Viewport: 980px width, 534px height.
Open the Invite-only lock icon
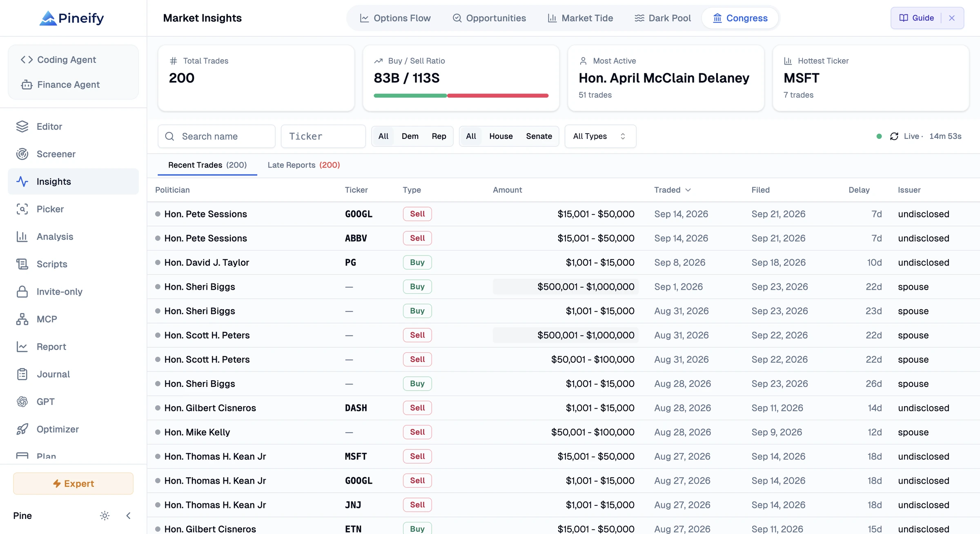[x=22, y=292]
